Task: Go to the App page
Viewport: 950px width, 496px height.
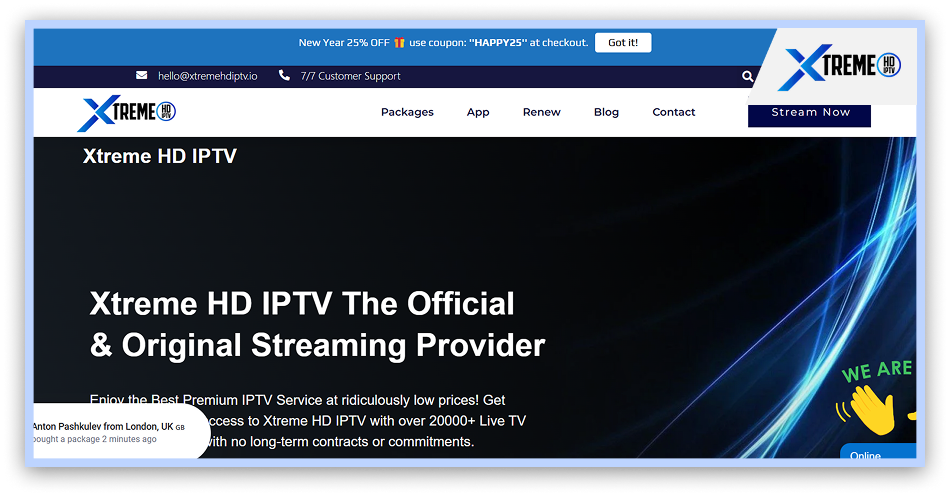Action: pyautogui.click(x=478, y=112)
